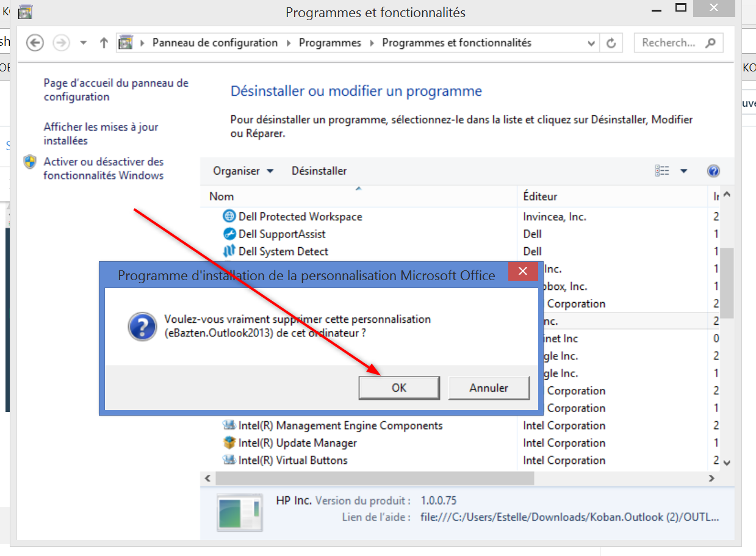This screenshot has height=556, width=756.
Task: Select Intel(R) Management Engine Components row
Action: click(461, 425)
